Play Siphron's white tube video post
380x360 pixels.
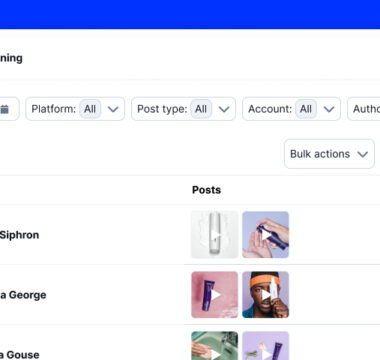click(215, 235)
